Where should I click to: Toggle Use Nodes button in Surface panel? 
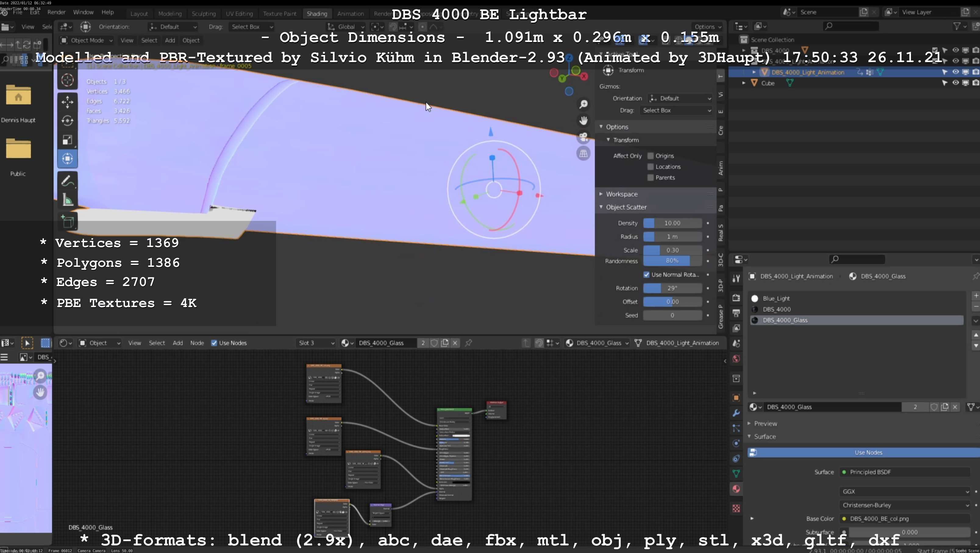point(864,452)
